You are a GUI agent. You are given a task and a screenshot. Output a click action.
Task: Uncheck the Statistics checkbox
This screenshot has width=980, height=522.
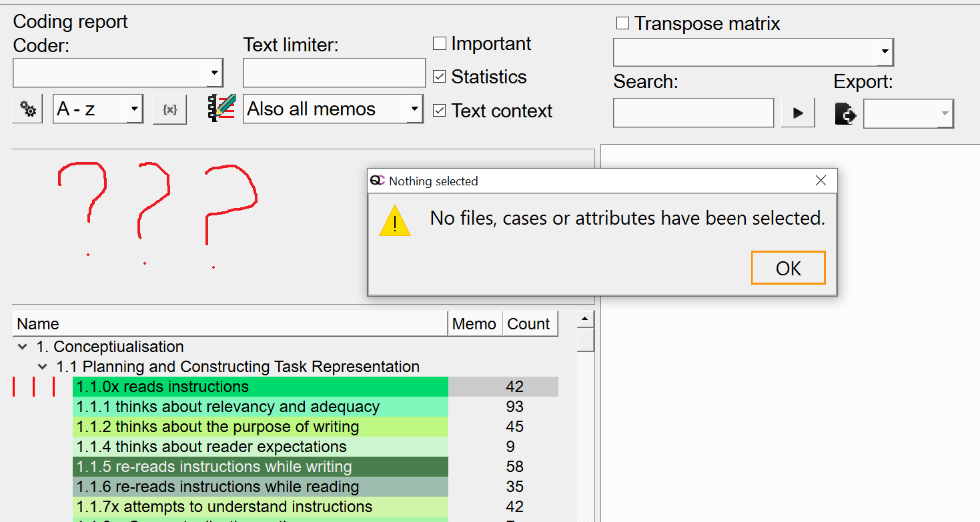[439, 77]
